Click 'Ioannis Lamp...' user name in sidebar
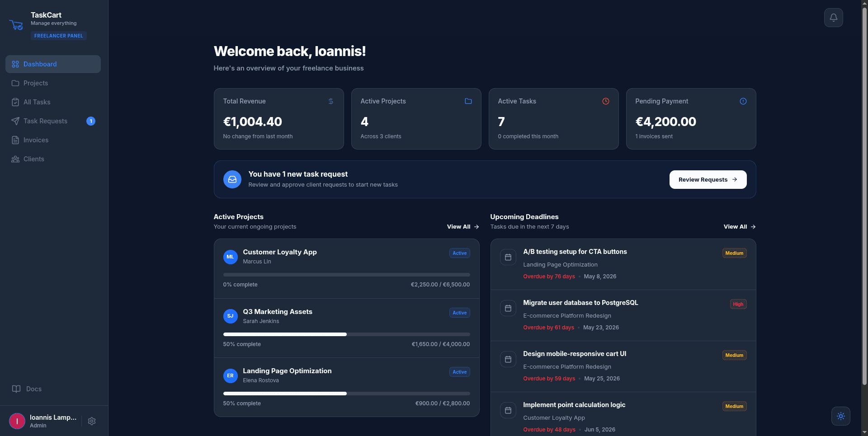 coord(53,417)
